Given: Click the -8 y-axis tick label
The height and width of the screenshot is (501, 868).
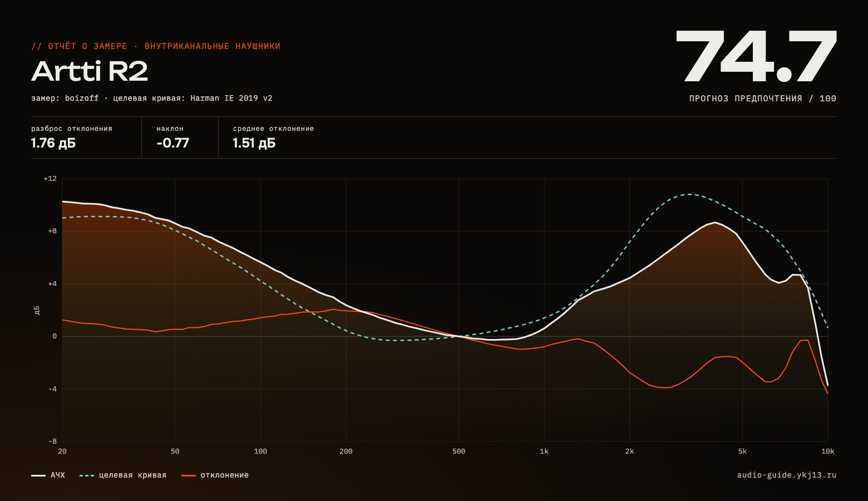Looking at the screenshot, I should click(52, 441).
